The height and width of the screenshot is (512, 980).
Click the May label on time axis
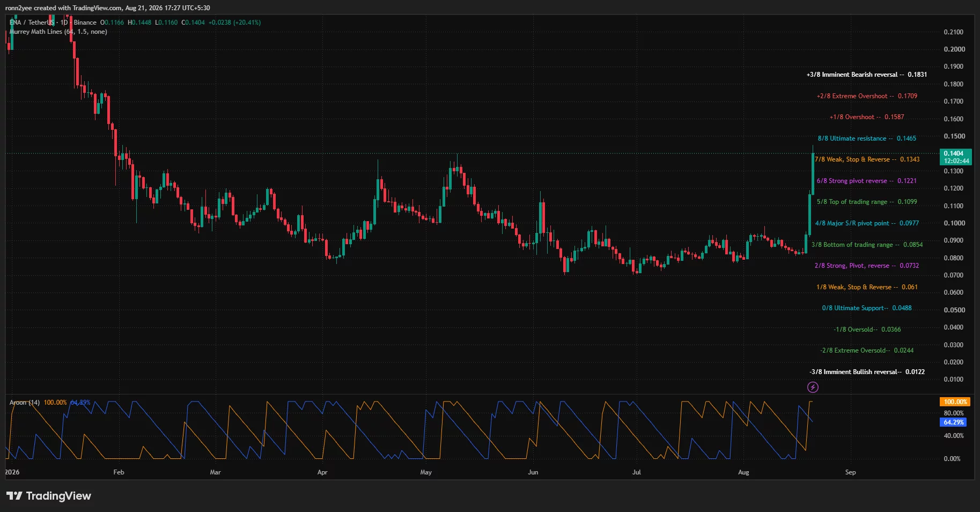426,472
